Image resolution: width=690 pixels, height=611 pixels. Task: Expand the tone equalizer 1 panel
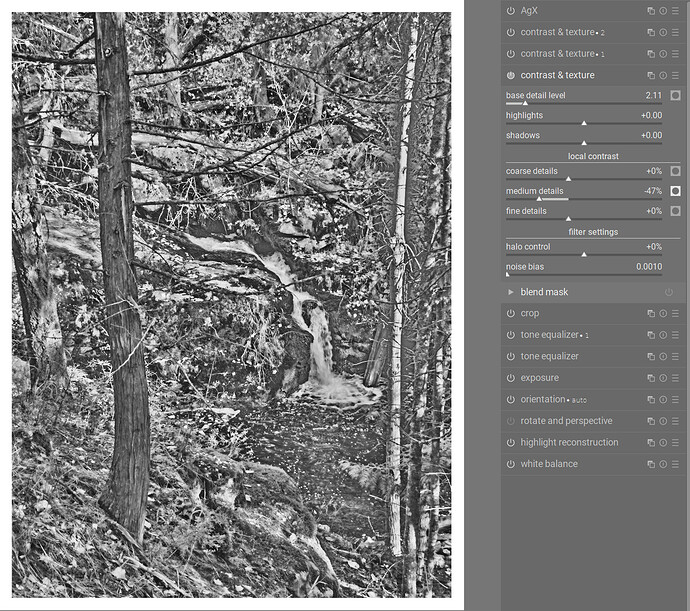554,335
